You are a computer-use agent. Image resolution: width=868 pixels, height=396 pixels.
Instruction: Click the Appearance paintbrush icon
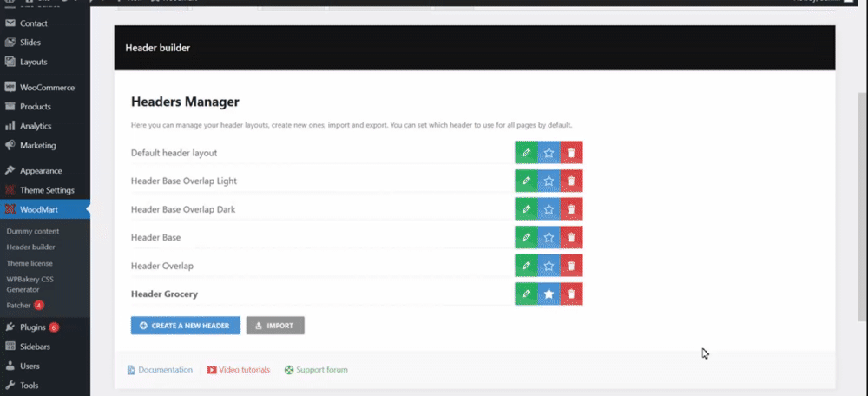click(x=10, y=170)
